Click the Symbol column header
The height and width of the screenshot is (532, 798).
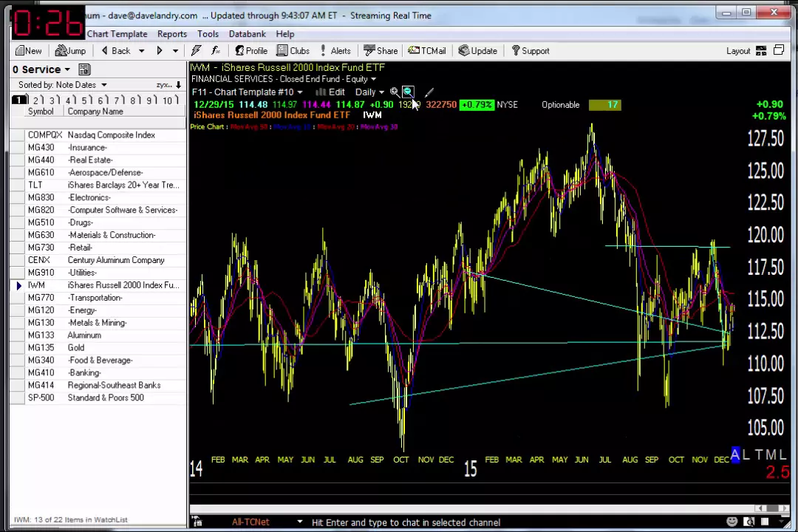point(41,112)
